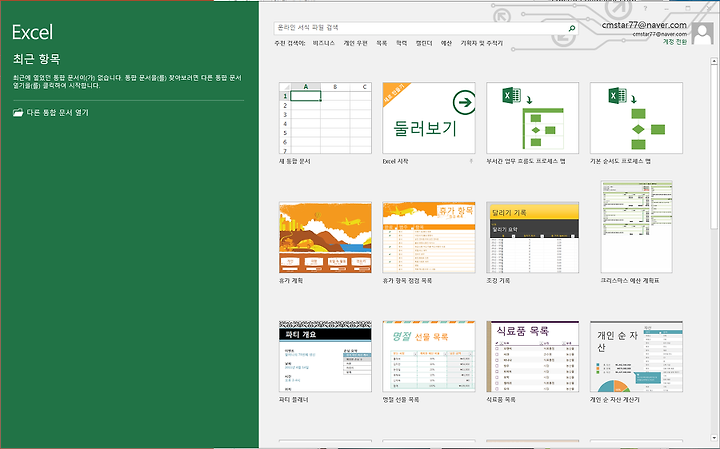The width and height of the screenshot is (720, 449).
Task: Pin the Excel 시작 template with the pin icon
Action: pos(471,161)
